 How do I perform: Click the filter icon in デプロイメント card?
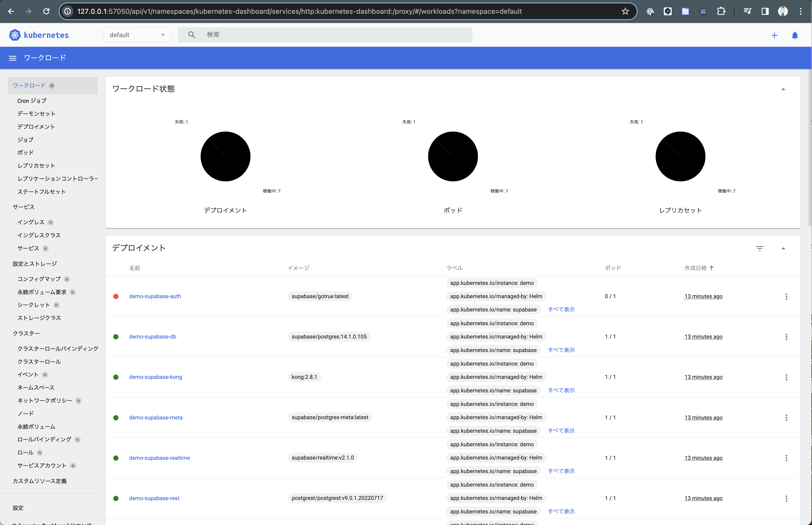coord(760,248)
